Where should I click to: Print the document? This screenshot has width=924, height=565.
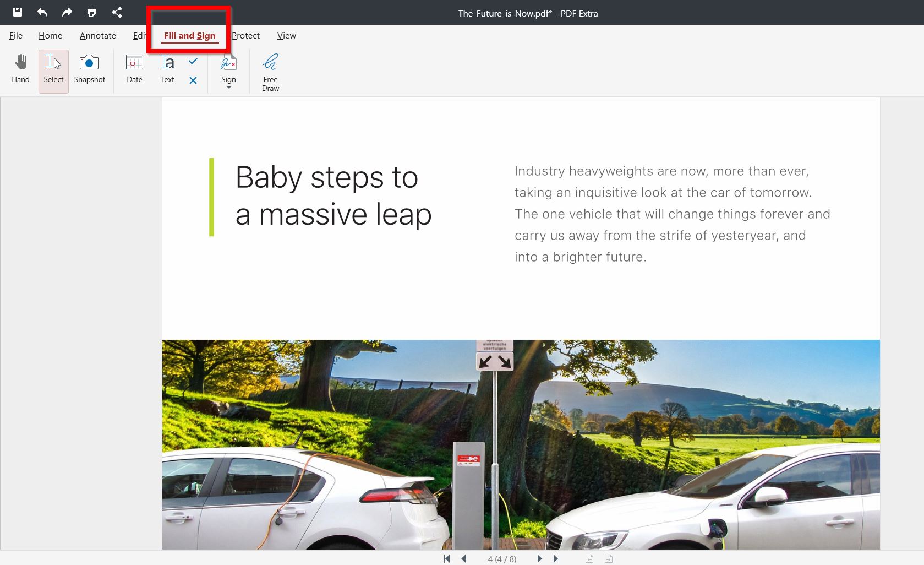click(x=91, y=12)
